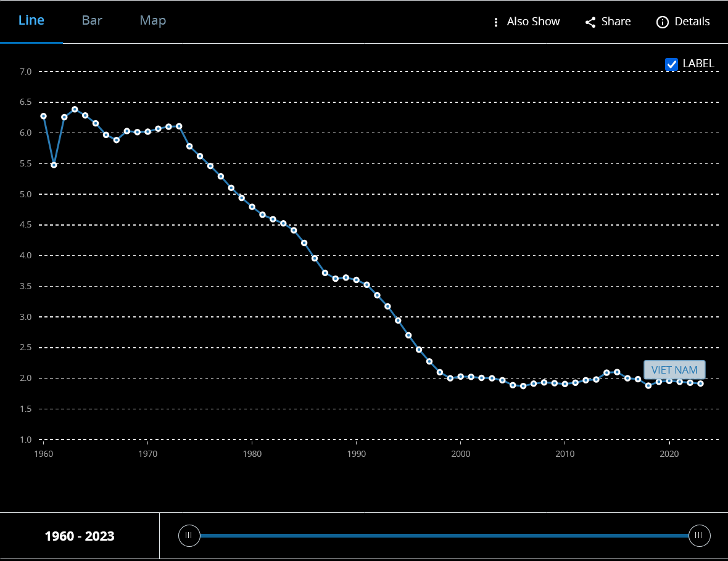Click the 3.5 y-axis label
This screenshot has width=728, height=561.
(x=25, y=286)
